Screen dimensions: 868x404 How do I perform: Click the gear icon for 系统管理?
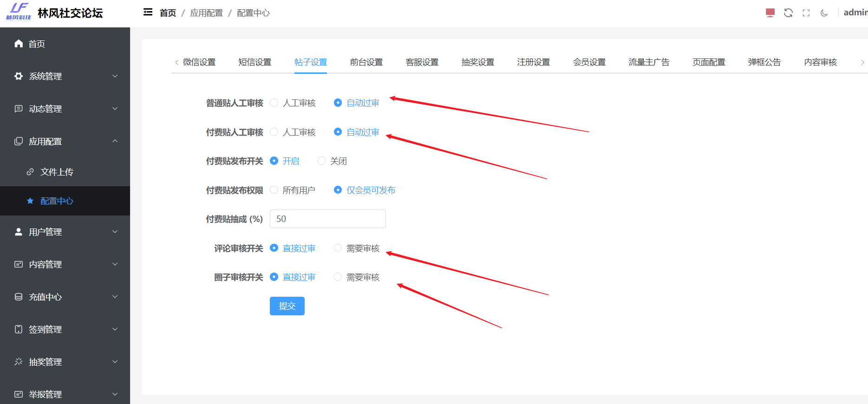[x=19, y=76]
